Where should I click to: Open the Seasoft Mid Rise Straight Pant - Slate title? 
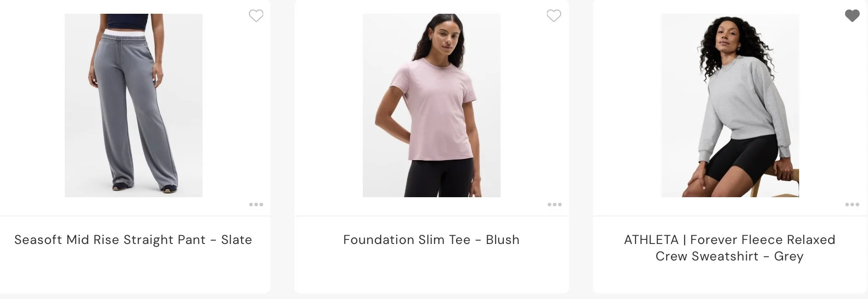coord(133,240)
